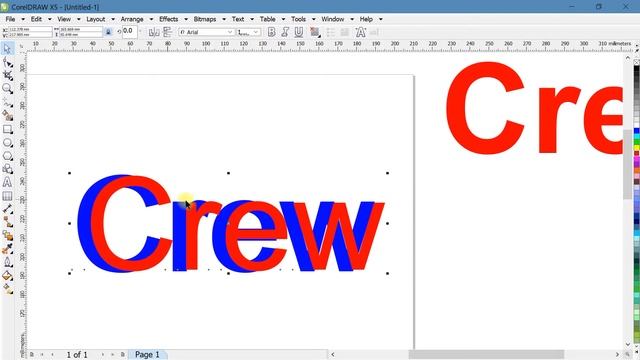
Task: Click the Drop Cap icon
Action: pos(344,32)
